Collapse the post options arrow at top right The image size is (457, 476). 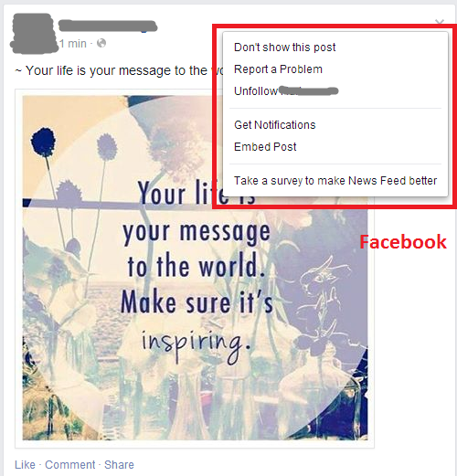pos(440,22)
